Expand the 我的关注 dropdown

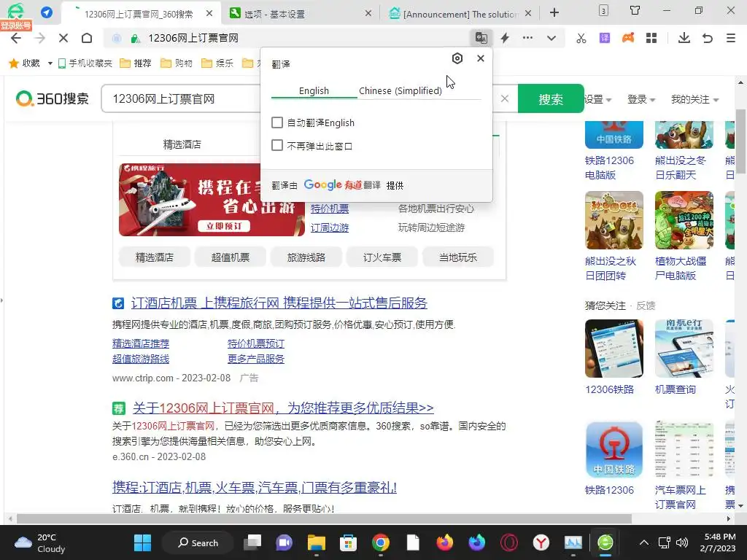tap(694, 99)
